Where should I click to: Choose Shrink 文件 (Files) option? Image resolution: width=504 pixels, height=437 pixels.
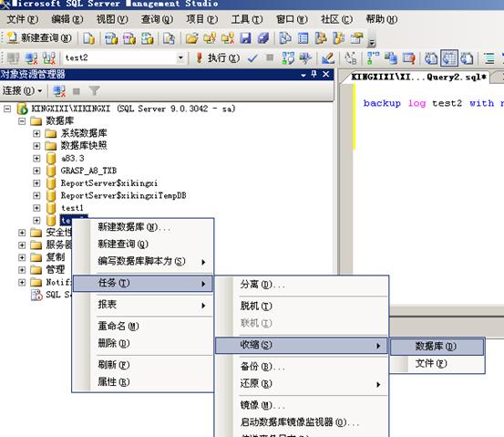pos(437,364)
